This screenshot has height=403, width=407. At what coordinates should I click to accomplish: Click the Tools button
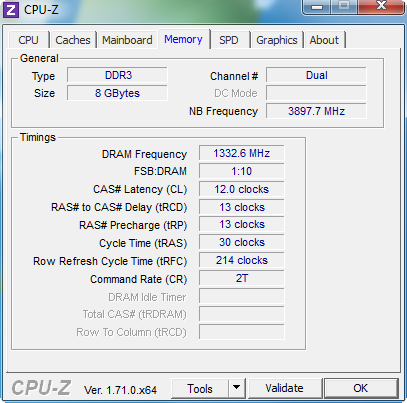[x=200, y=389]
